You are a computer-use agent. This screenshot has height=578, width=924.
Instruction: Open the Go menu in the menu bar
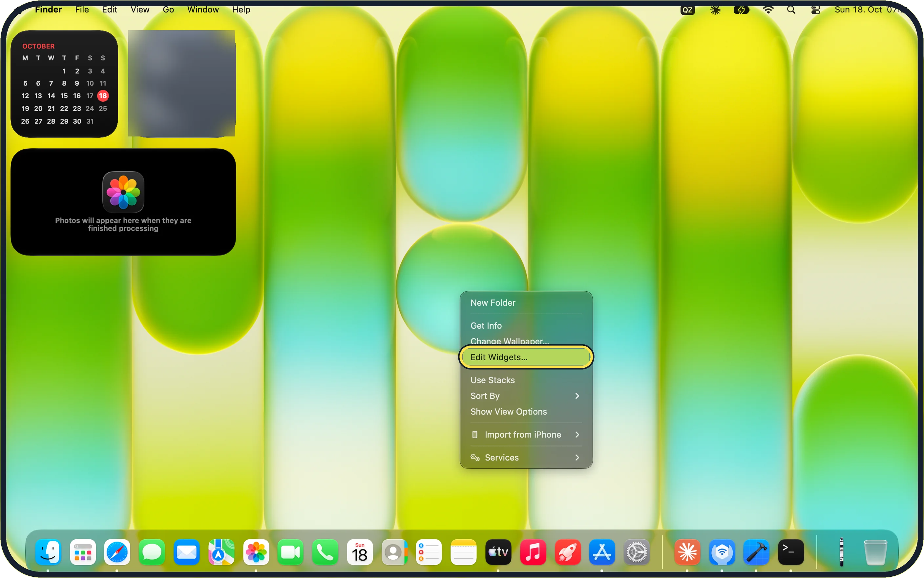tap(168, 10)
